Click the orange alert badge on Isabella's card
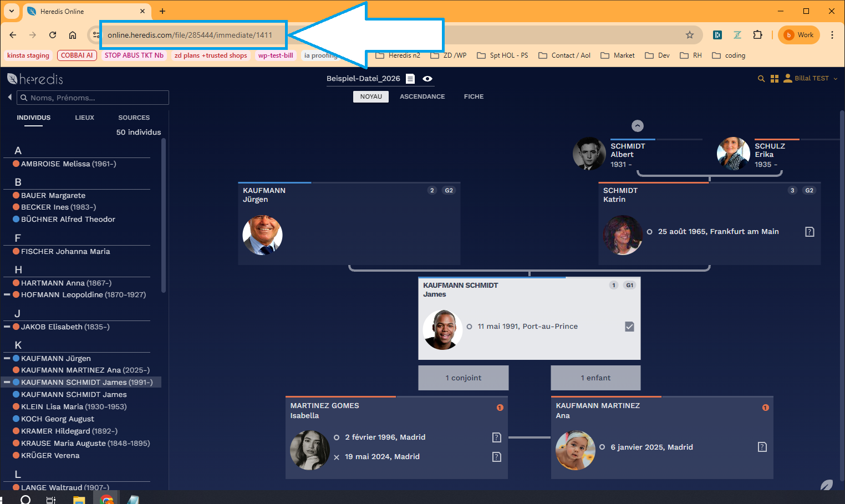Viewport: 845px width, 504px height. [500, 408]
